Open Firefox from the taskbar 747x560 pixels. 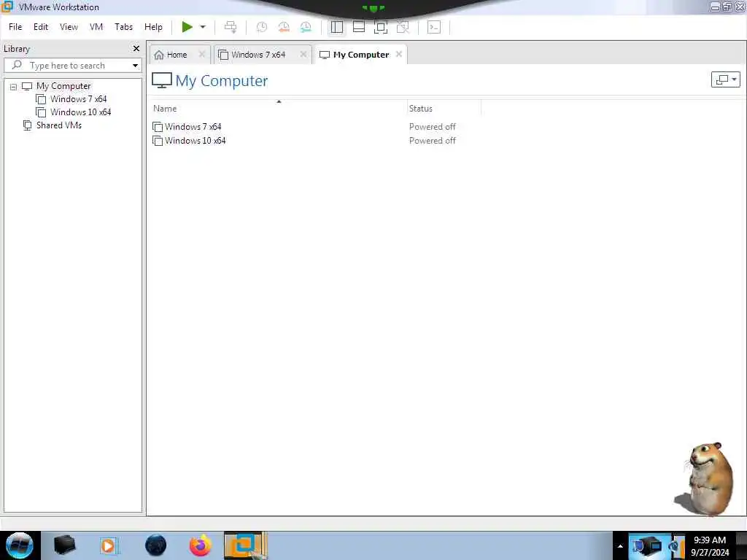201,545
